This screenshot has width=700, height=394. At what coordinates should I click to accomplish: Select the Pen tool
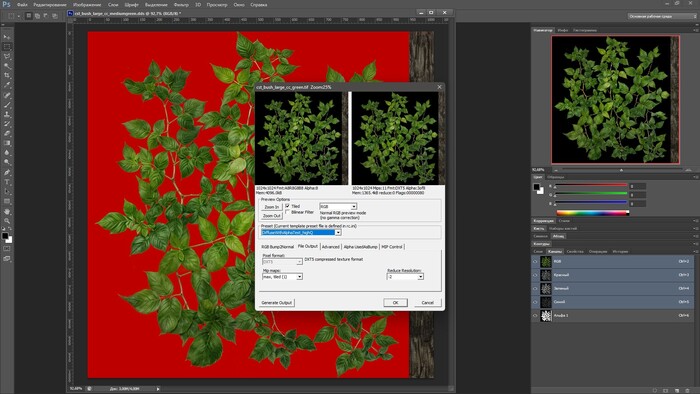(x=7, y=172)
